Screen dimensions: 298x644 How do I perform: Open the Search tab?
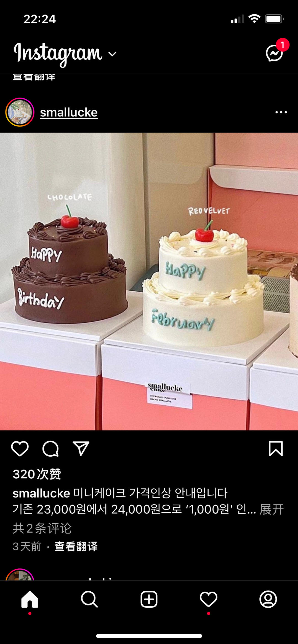coord(89,599)
